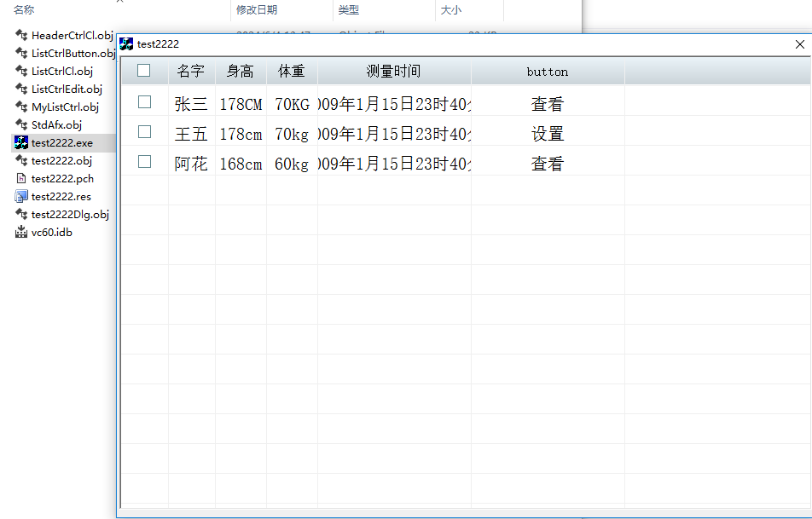
Task: Click the 身高 column header
Action: [241, 71]
